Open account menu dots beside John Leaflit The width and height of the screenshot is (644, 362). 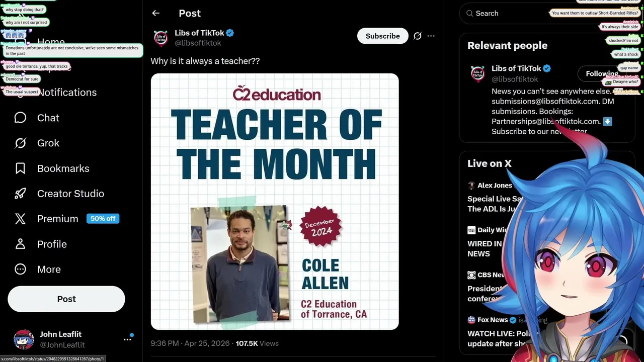128,339
